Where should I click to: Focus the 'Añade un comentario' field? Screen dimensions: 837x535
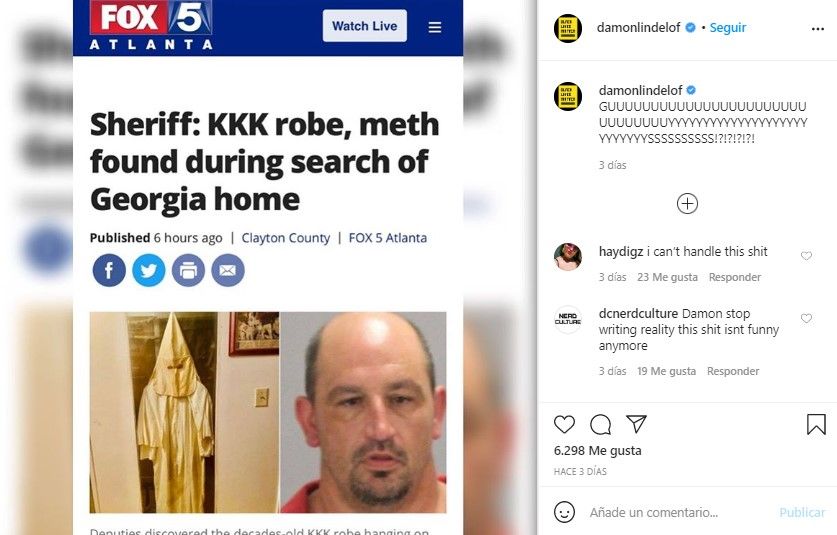(x=676, y=513)
